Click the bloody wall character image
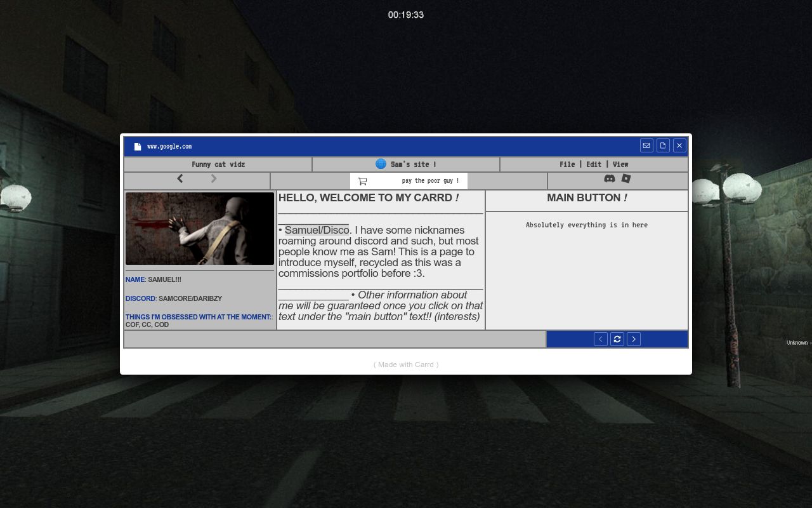The width and height of the screenshot is (812, 508). click(200, 229)
